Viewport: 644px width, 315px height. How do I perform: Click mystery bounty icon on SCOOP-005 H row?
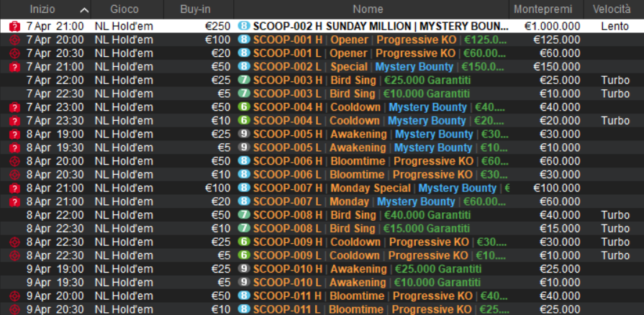click(15, 134)
